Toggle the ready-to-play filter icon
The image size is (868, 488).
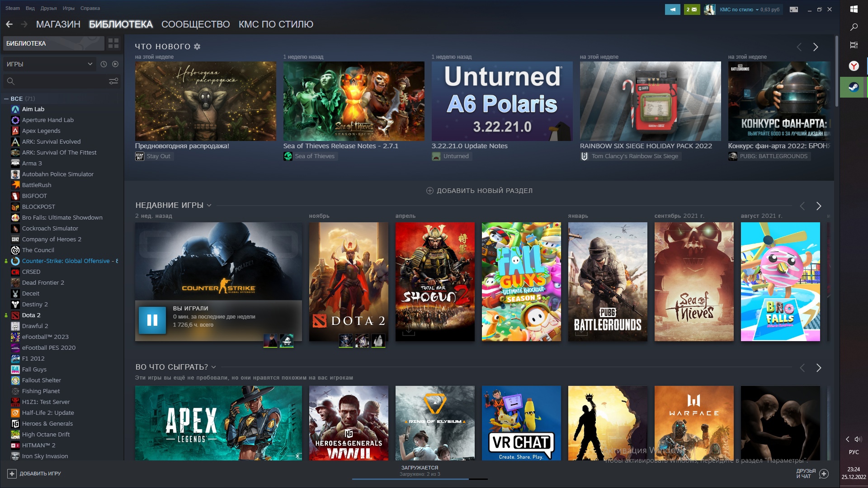(x=115, y=64)
